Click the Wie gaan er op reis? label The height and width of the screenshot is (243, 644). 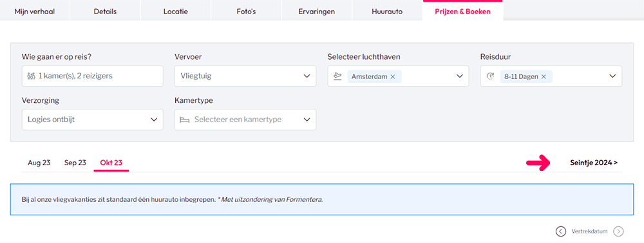tap(56, 57)
